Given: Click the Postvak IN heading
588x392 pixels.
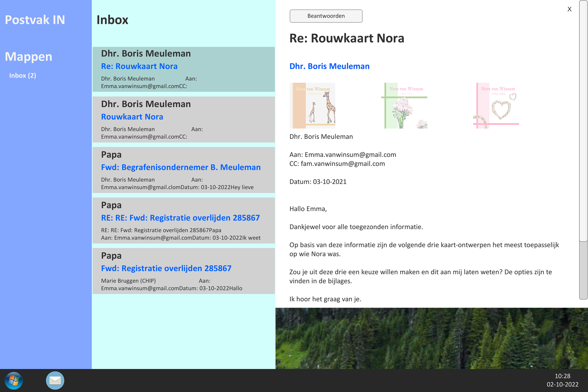Looking at the screenshot, I should 35,20.
